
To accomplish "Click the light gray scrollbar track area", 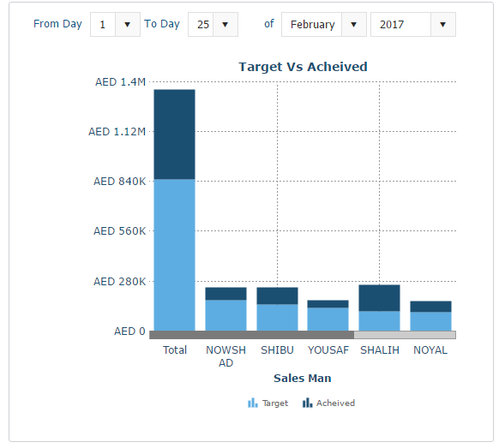I will point(405,335).
